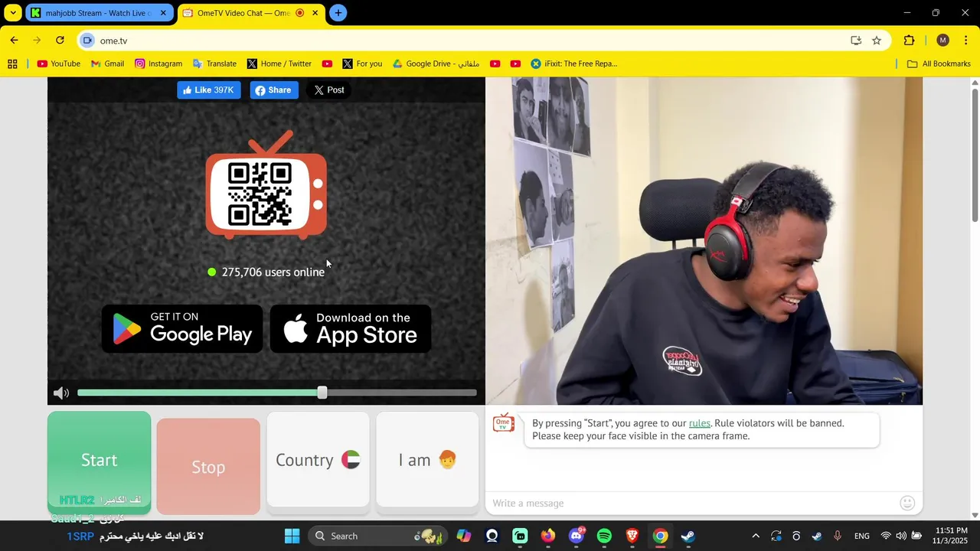Image resolution: width=980 pixels, height=551 pixels.
Task: Open the Chrome profile M avatar
Action: coord(942,41)
